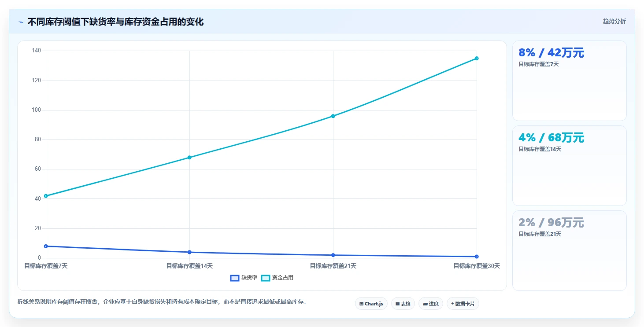Click the lightning icon beside the chart title

pyautogui.click(x=21, y=22)
